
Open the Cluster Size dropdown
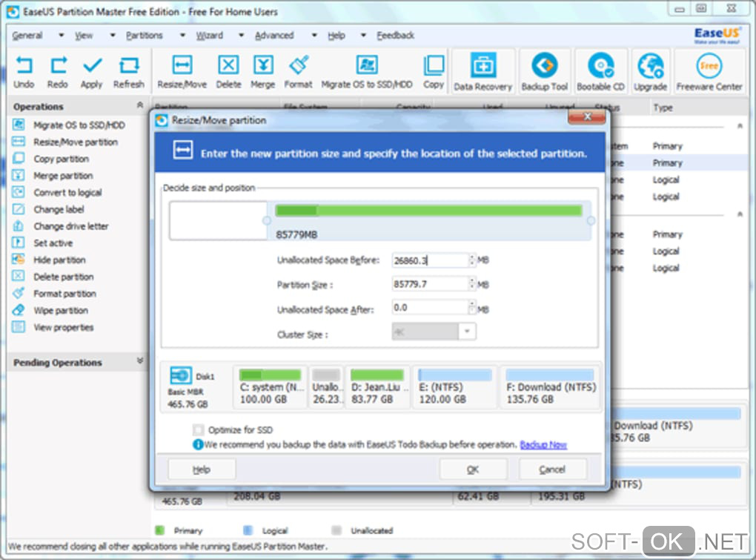click(x=467, y=332)
